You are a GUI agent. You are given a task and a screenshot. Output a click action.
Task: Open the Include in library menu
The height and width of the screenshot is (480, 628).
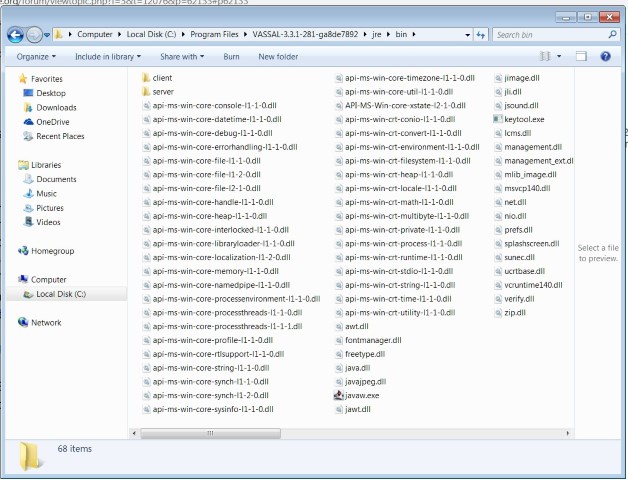[108, 57]
